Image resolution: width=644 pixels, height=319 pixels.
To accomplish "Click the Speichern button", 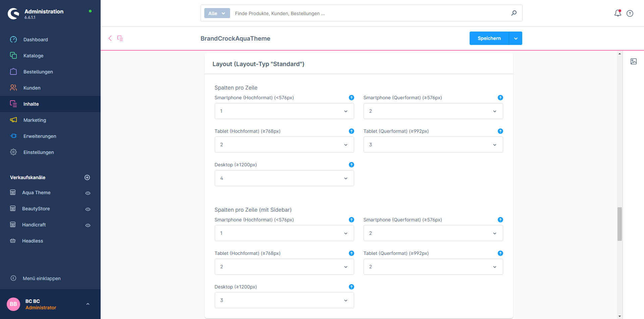I will [x=489, y=39].
